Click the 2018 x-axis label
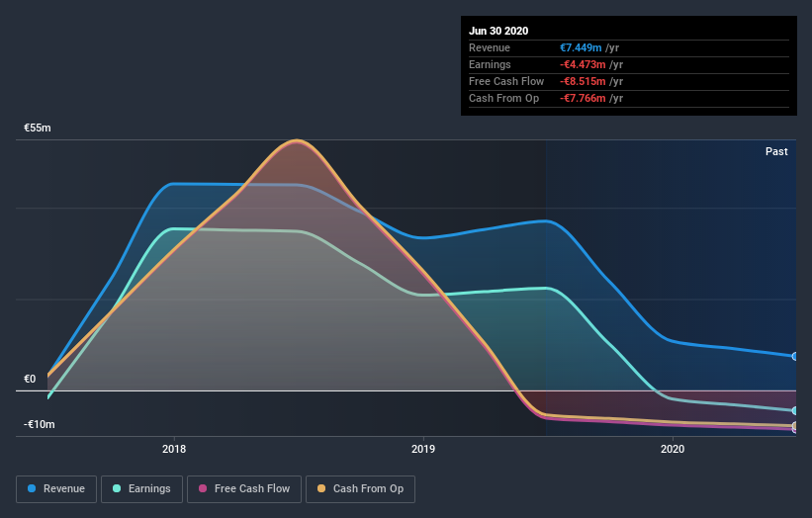The height and width of the screenshot is (518, 812). (x=174, y=449)
